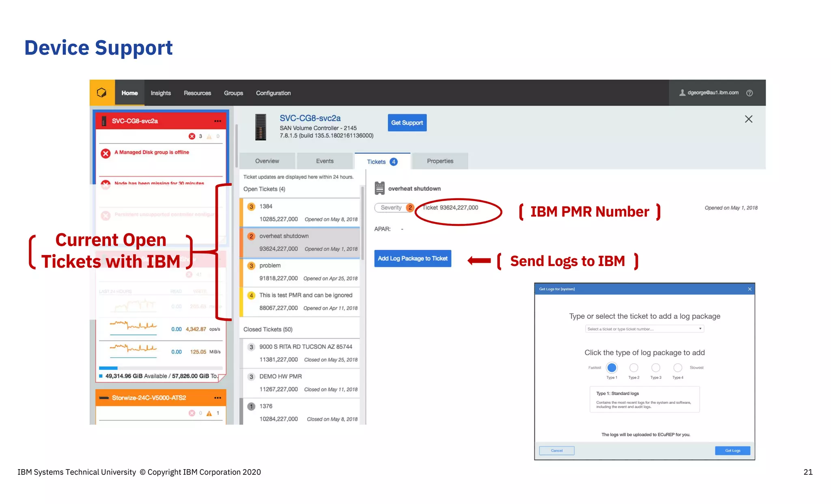The height and width of the screenshot is (504, 831).
Task: Select the open ticket named problem
Action: [300, 272]
